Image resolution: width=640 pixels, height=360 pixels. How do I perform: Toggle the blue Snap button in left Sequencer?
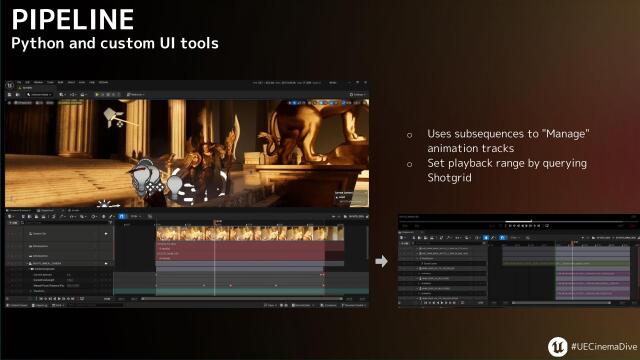tap(122, 216)
